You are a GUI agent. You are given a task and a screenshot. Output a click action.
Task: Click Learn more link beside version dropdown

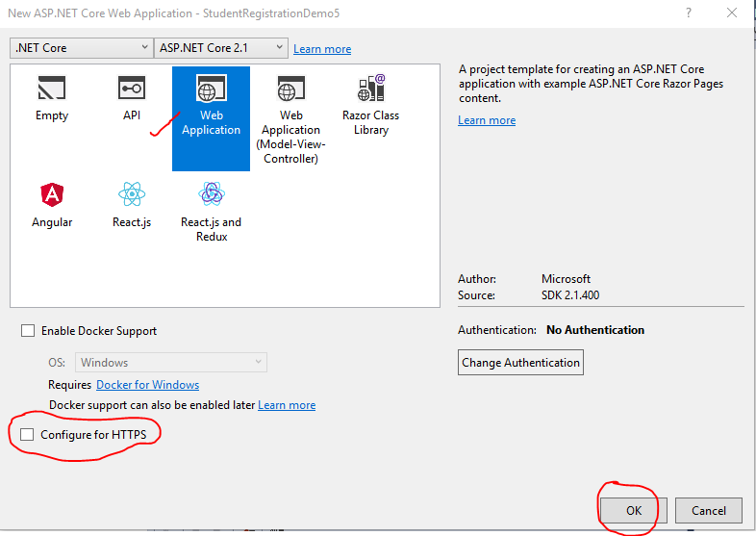point(322,49)
